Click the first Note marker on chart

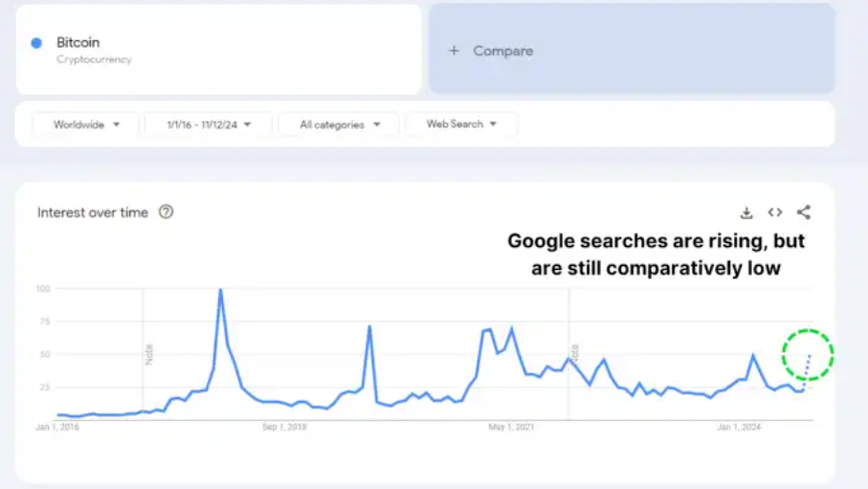click(x=149, y=354)
